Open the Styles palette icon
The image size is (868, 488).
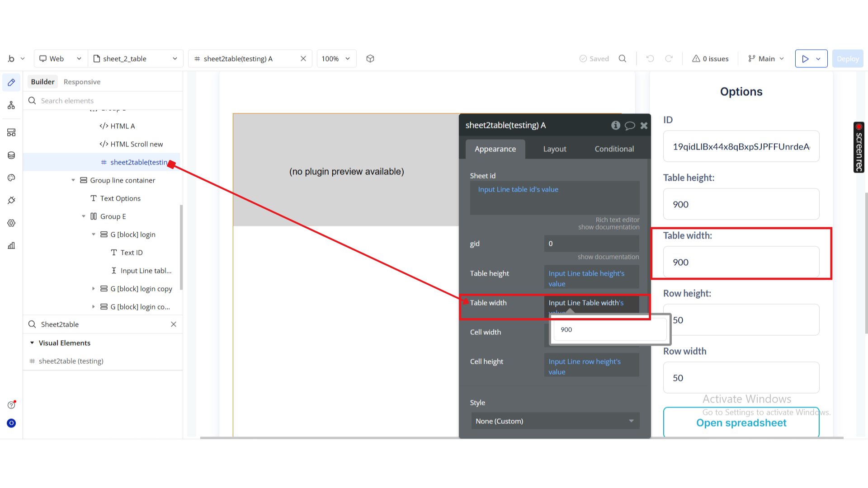(11, 178)
